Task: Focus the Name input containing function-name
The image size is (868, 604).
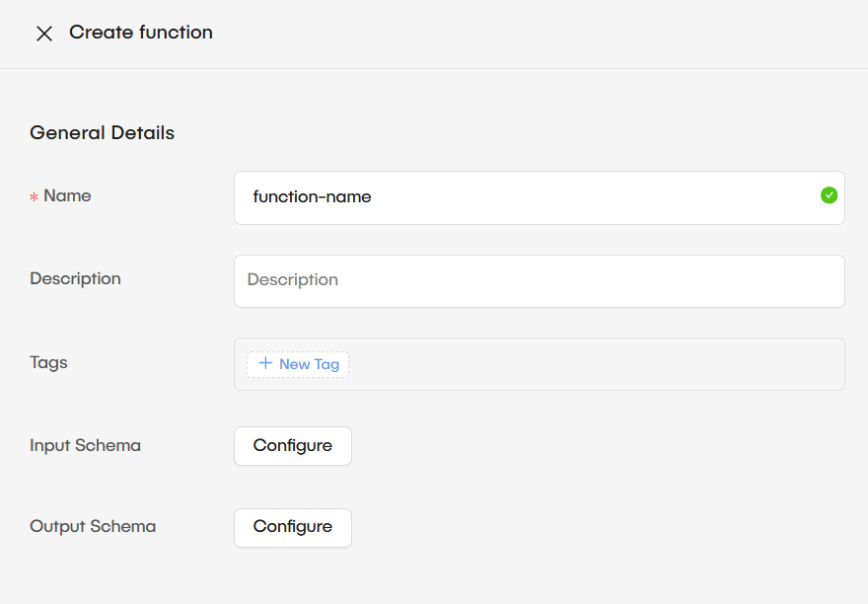Action: (493, 196)
